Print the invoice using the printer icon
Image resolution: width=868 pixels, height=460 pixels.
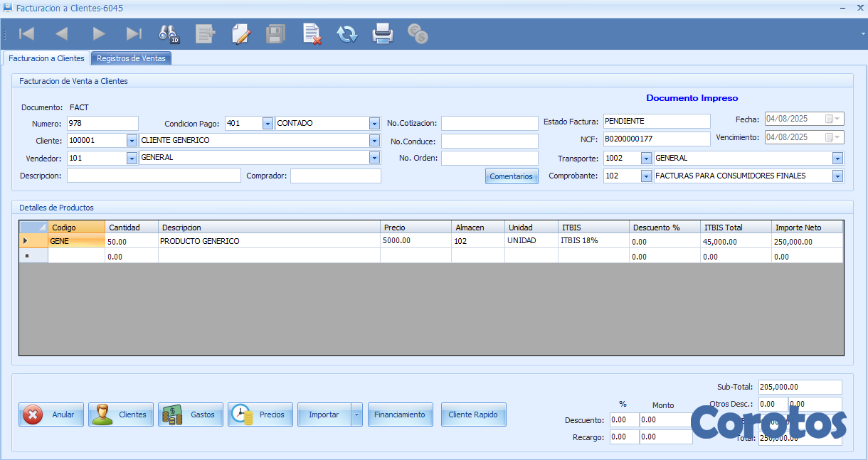pos(383,34)
